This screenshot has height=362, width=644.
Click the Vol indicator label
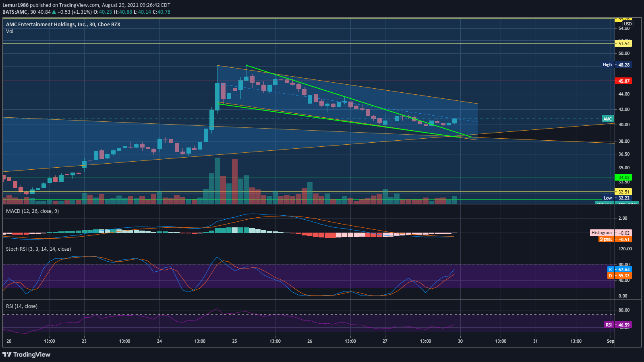(x=10, y=31)
